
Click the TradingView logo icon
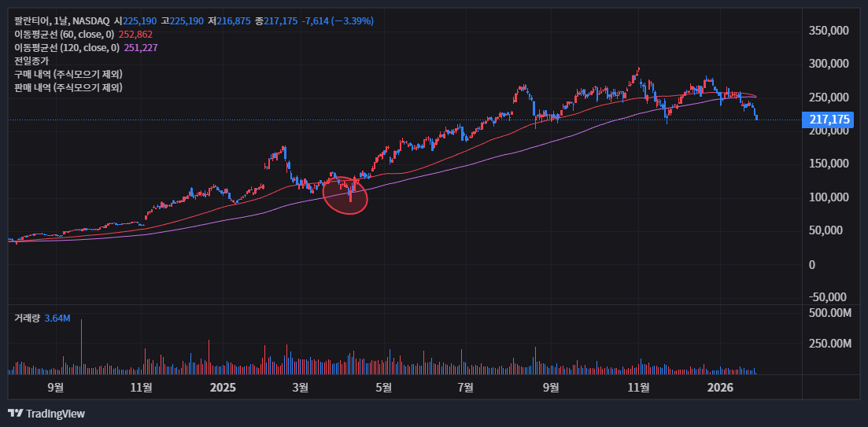tap(15, 413)
